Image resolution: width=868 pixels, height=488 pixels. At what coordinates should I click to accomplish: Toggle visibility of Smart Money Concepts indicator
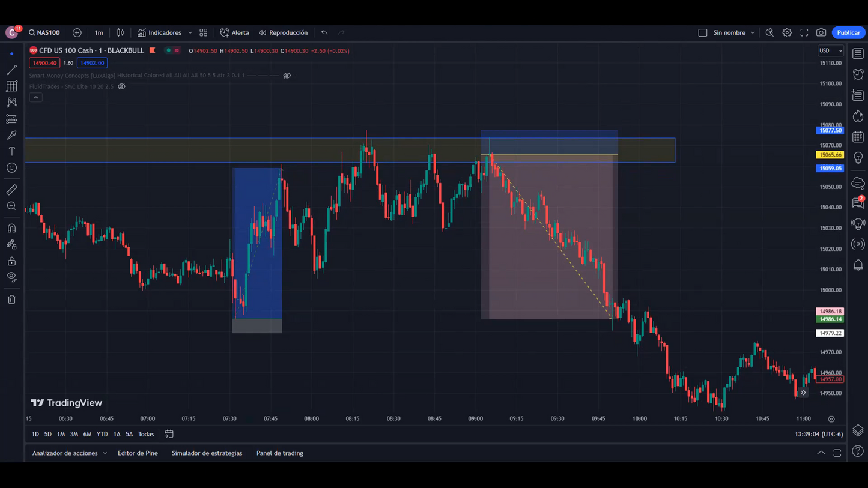pos(287,76)
